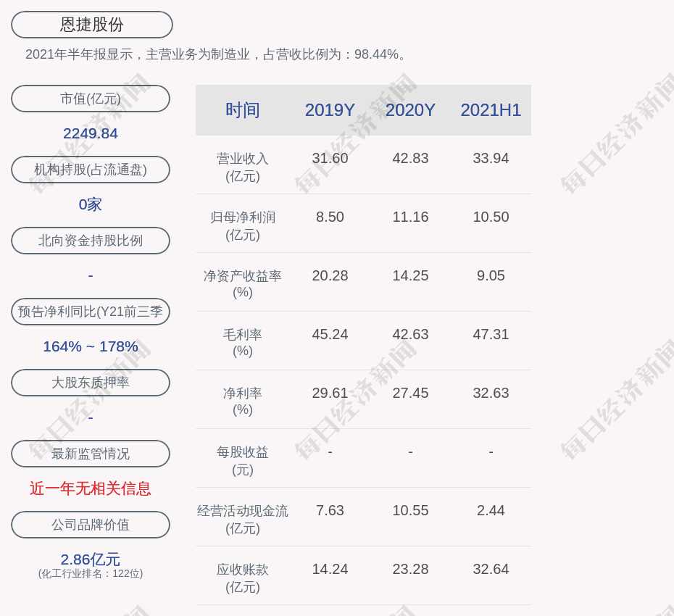
Task: Select ROE value 9.05
Action: point(491,275)
